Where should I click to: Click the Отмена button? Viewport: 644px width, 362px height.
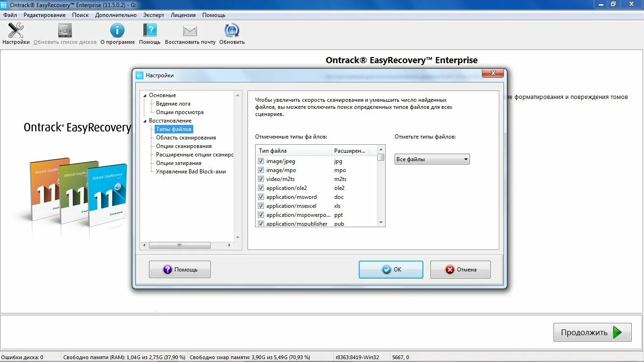(461, 270)
